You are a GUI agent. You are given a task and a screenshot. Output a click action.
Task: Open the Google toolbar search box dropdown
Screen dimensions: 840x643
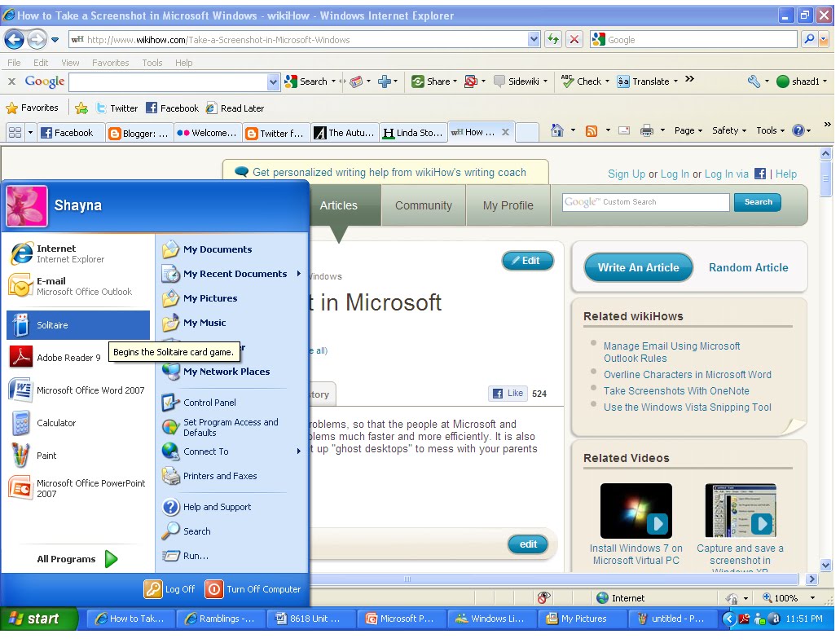pos(273,82)
